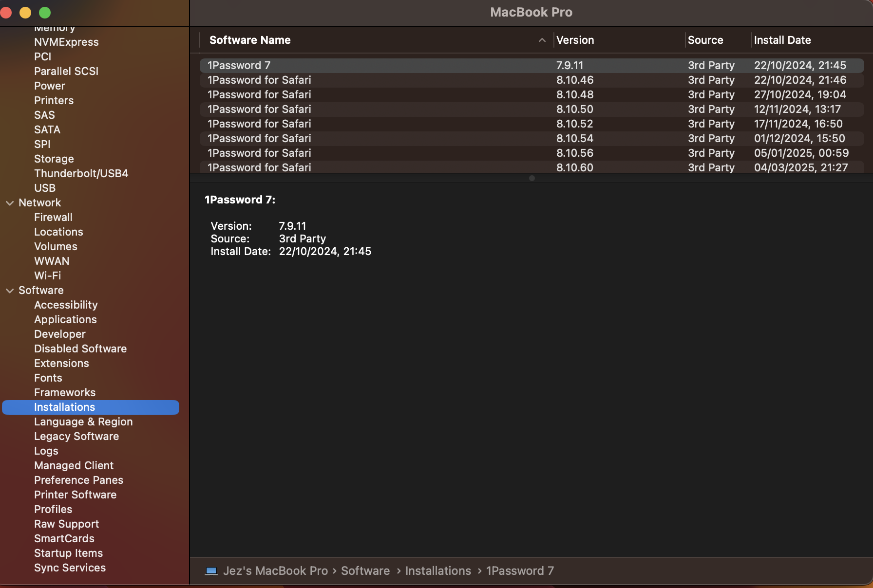Open NVMExpress in the sidebar

[x=66, y=42]
